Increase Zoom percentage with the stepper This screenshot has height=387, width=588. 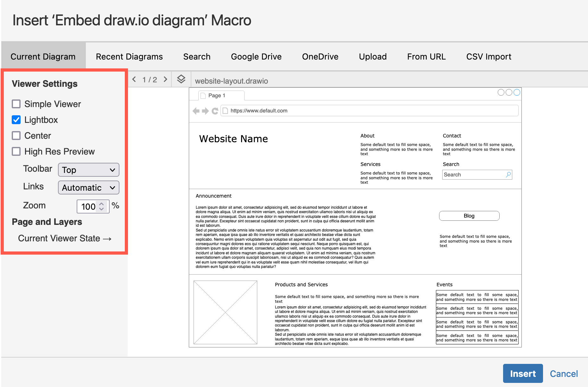click(101, 204)
